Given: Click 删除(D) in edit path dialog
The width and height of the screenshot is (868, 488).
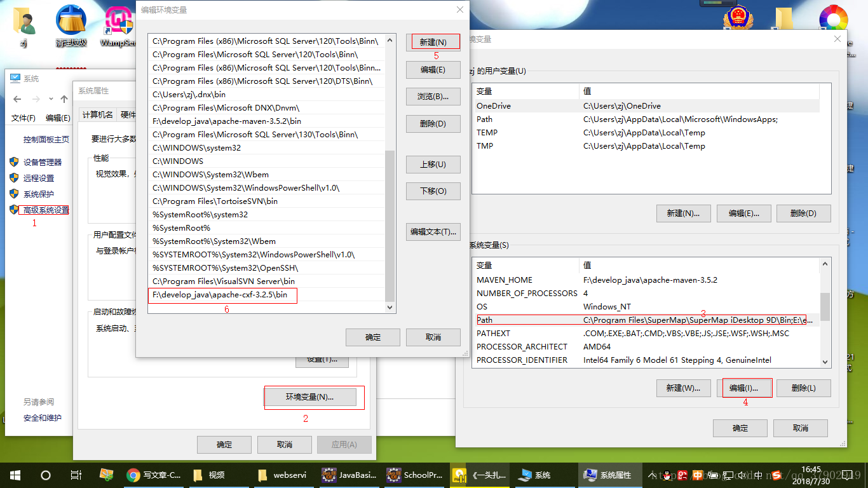Looking at the screenshot, I should pyautogui.click(x=433, y=124).
